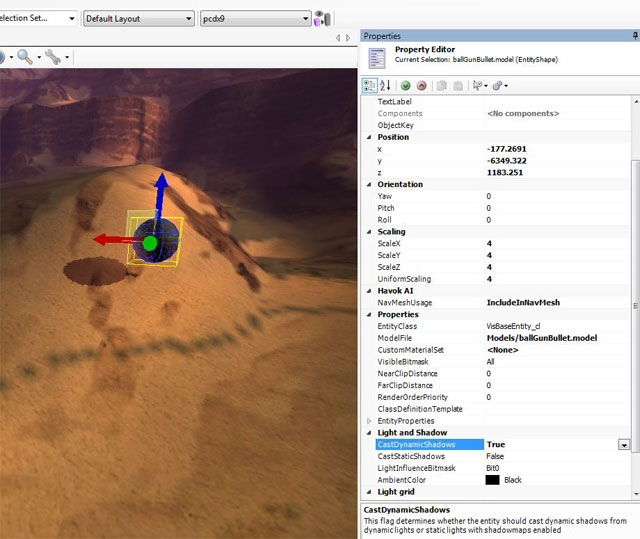Open the wrench tool dropdown arrow

(67, 57)
